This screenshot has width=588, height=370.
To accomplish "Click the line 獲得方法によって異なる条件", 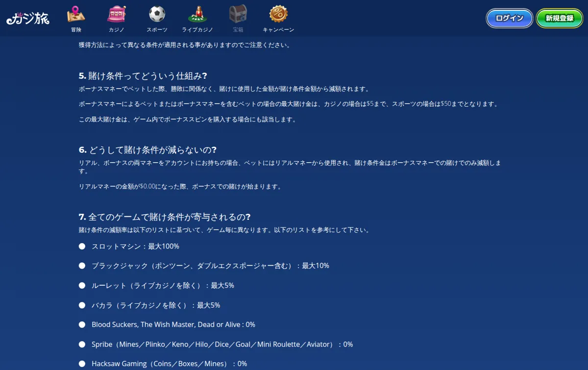I will point(185,45).
